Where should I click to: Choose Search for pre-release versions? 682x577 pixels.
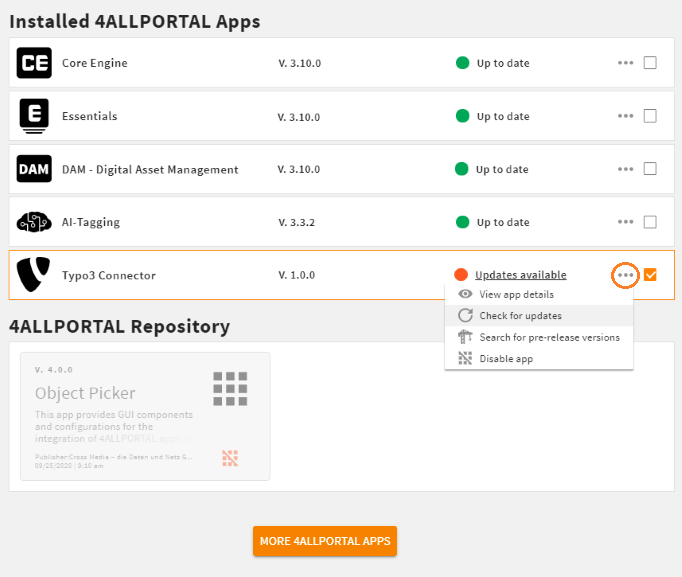tap(538, 337)
